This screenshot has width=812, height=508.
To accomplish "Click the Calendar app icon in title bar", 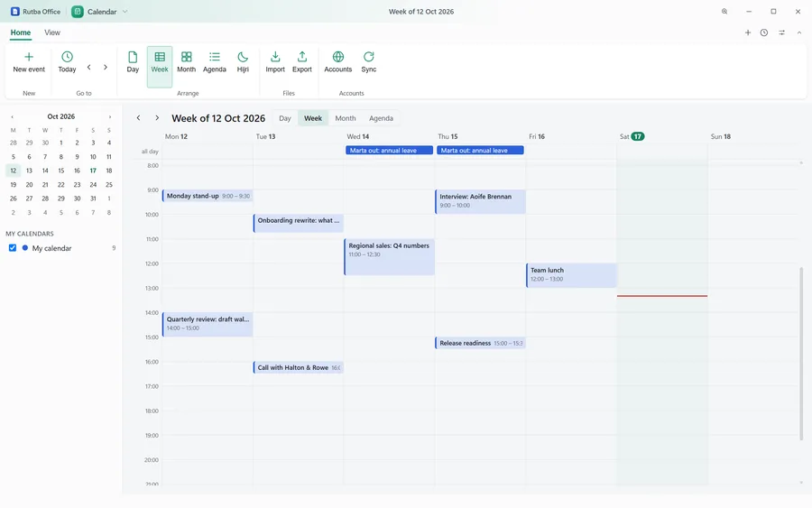I will pos(78,12).
